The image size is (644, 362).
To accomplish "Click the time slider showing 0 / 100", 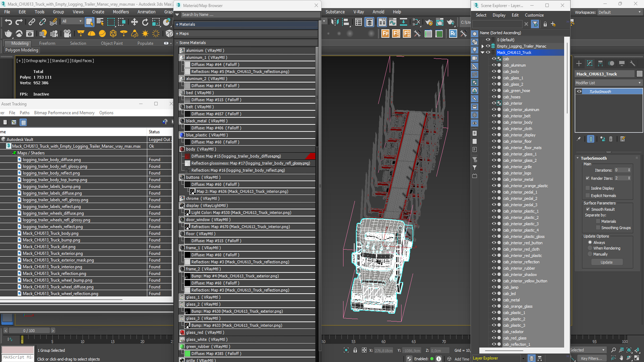I will (x=29, y=330).
